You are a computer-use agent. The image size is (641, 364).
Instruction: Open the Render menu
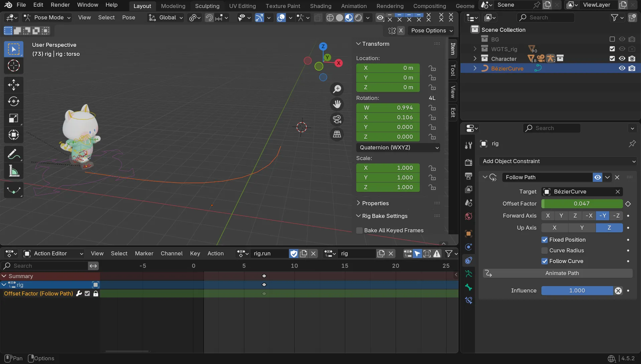(60, 5)
